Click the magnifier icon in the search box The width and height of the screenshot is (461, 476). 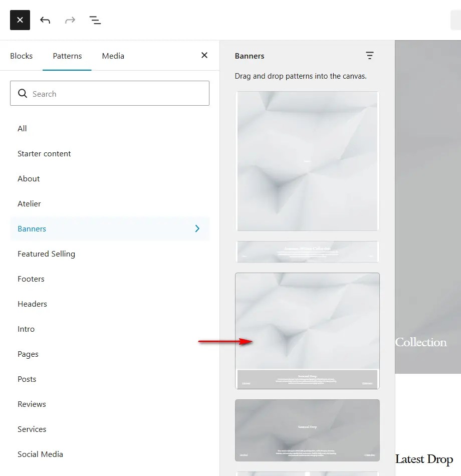(23, 94)
